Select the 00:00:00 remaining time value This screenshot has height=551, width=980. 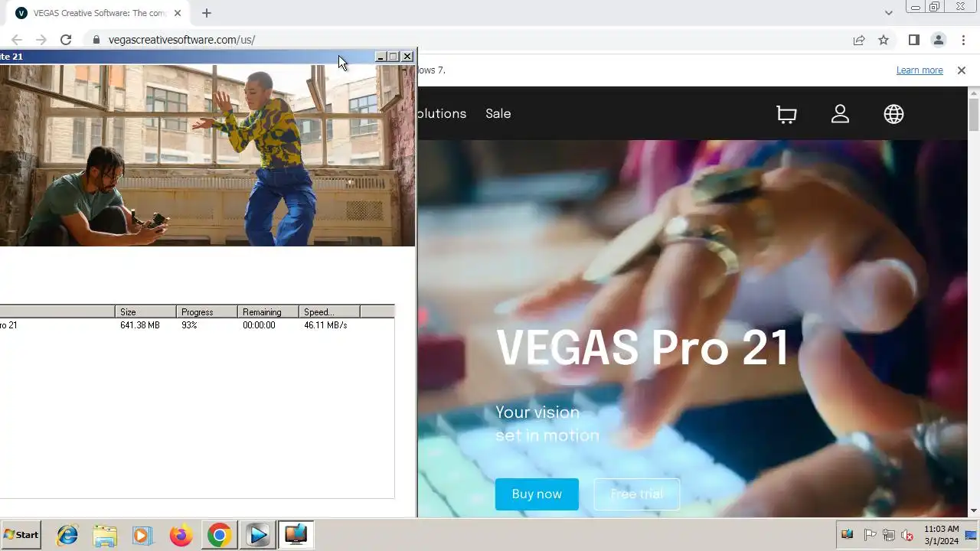(x=259, y=325)
